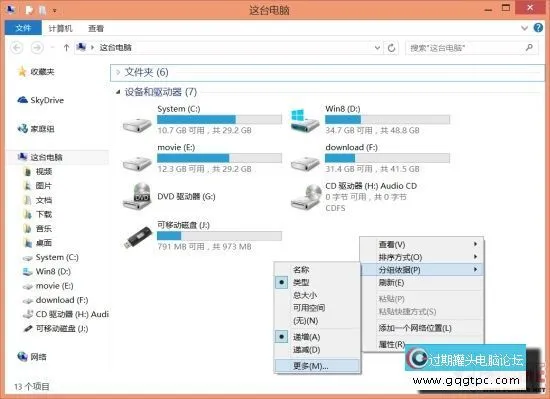Image resolution: width=550 pixels, height=399 pixels.
Task: Open recent locations dropdown arrow
Action: tap(53, 47)
